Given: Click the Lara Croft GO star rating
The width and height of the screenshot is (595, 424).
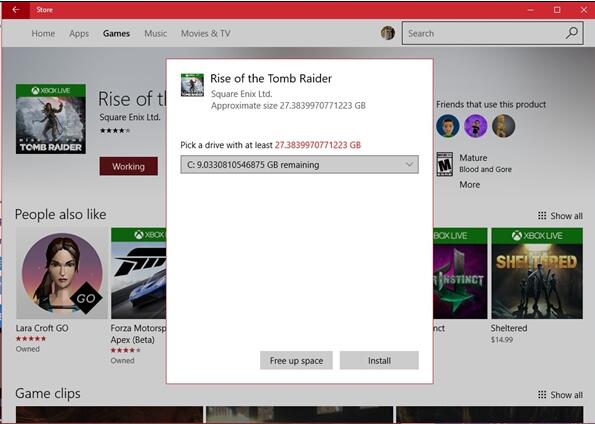Looking at the screenshot, I should [x=31, y=339].
